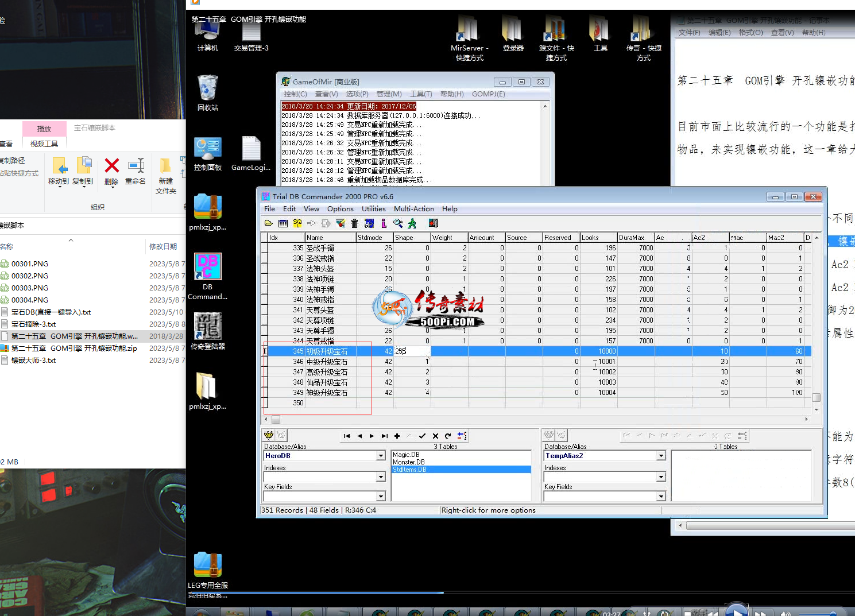This screenshot has height=616, width=855.
Task: Expand left Indexes dropdown
Action: click(x=381, y=477)
